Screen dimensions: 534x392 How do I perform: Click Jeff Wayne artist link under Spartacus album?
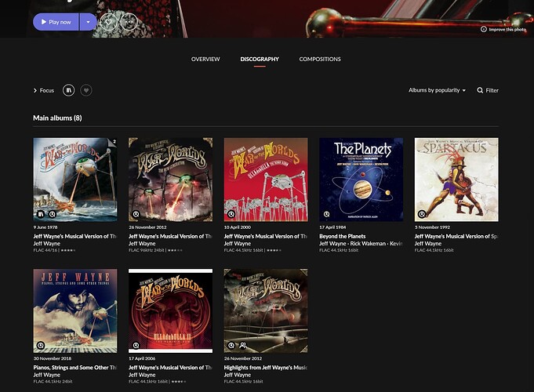click(428, 244)
